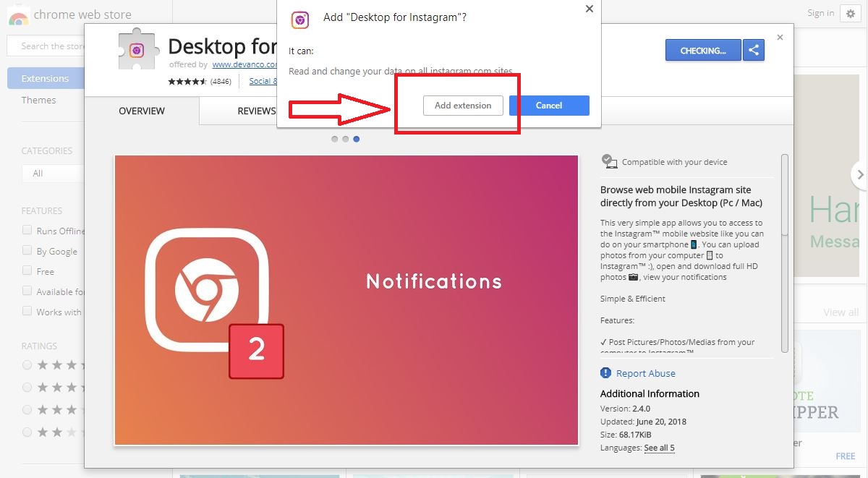Viewport: 868px width, 478px height.
Task: Click the Instagram icon in dialog
Action: click(x=299, y=20)
